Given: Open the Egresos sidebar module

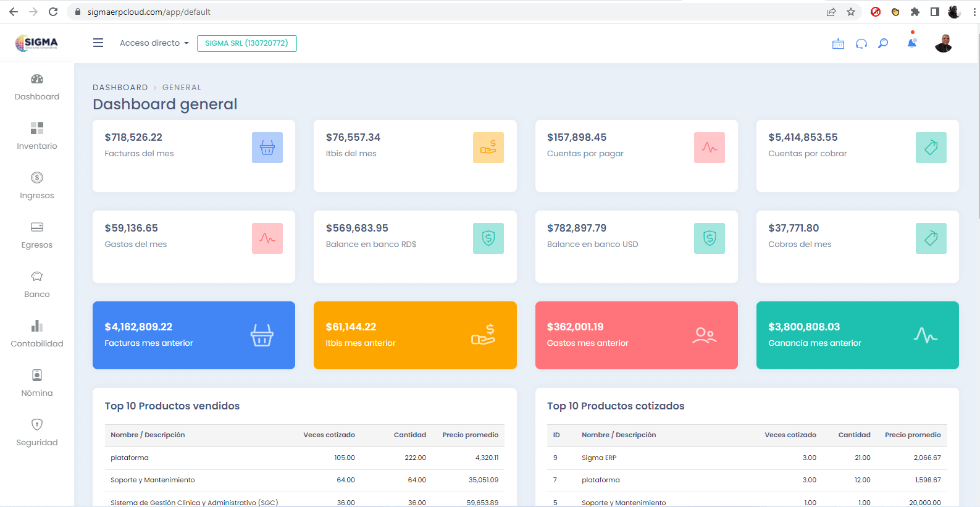Looking at the screenshot, I should (x=37, y=235).
